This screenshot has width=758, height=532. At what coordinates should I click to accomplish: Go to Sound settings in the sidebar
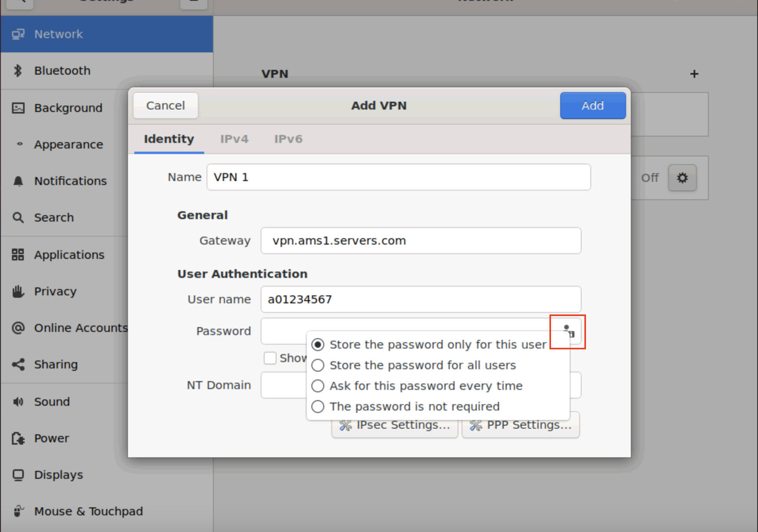click(64, 401)
